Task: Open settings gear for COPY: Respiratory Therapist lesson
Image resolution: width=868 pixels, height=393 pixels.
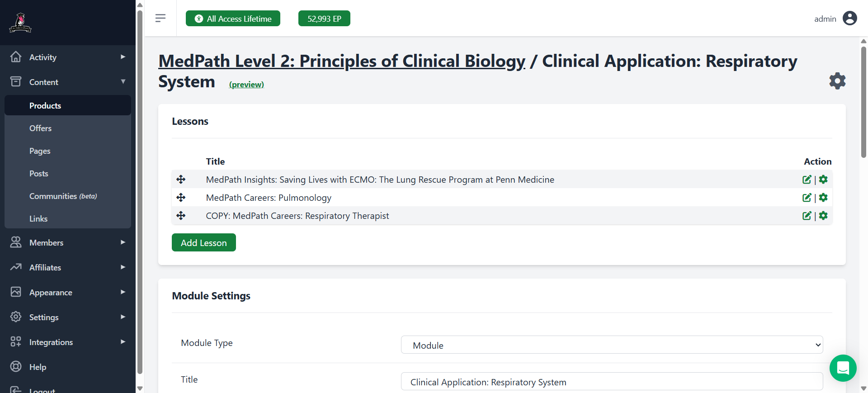Action: (x=823, y=216)
